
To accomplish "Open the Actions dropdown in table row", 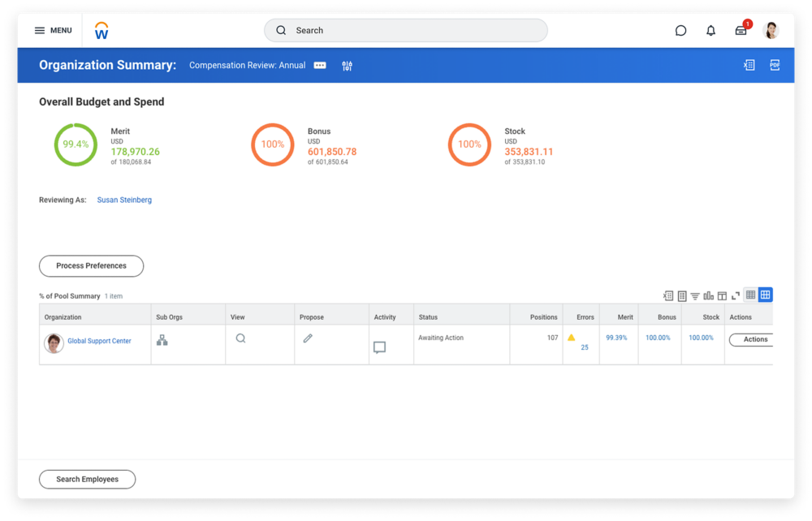I will pos(751,339).
